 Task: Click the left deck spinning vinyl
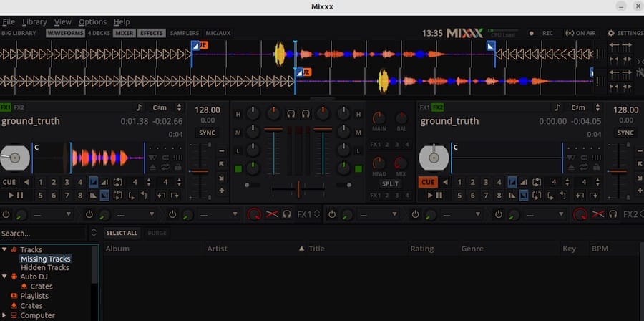pyautogui.click(x=15, y=158)
